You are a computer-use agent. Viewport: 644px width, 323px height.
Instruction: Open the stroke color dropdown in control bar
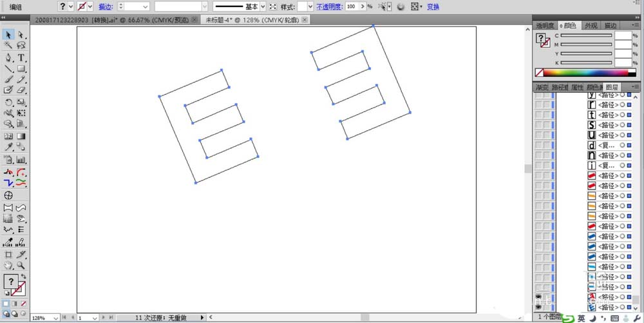90,6
